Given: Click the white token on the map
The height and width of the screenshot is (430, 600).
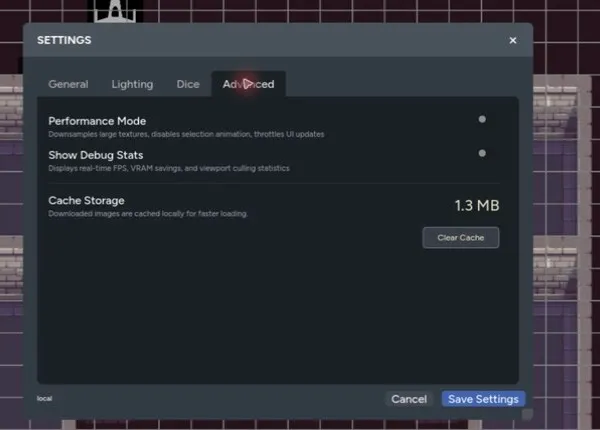Looking at the screenshot, I should tap(115, 11).
